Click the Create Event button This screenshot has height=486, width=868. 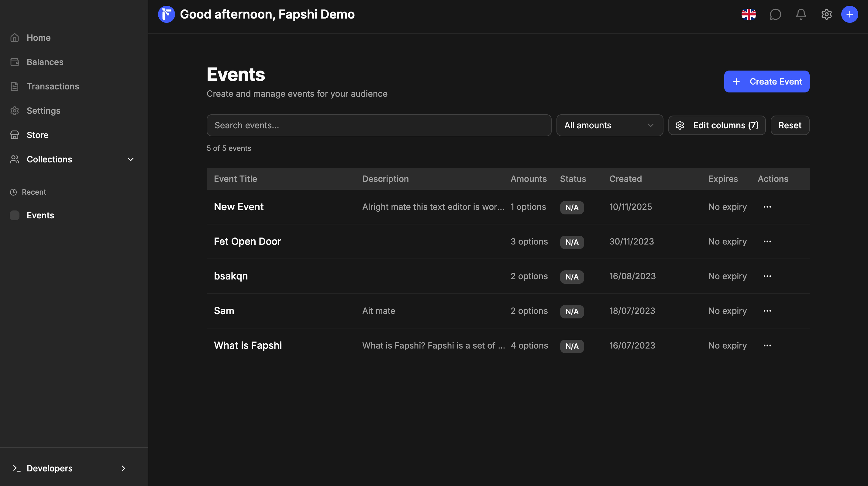[x=766, y=81]
